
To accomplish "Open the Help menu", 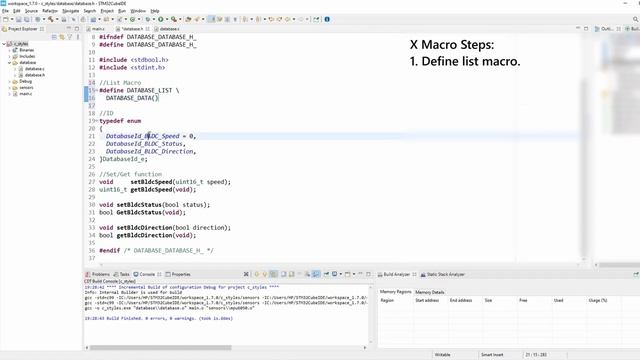I will click(155, 11).
